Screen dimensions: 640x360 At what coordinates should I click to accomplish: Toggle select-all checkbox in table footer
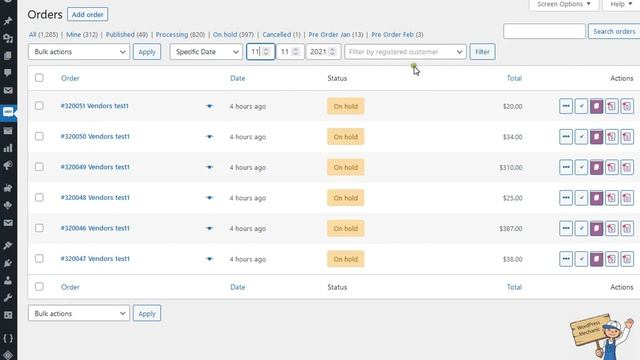[x=39, y=287]
